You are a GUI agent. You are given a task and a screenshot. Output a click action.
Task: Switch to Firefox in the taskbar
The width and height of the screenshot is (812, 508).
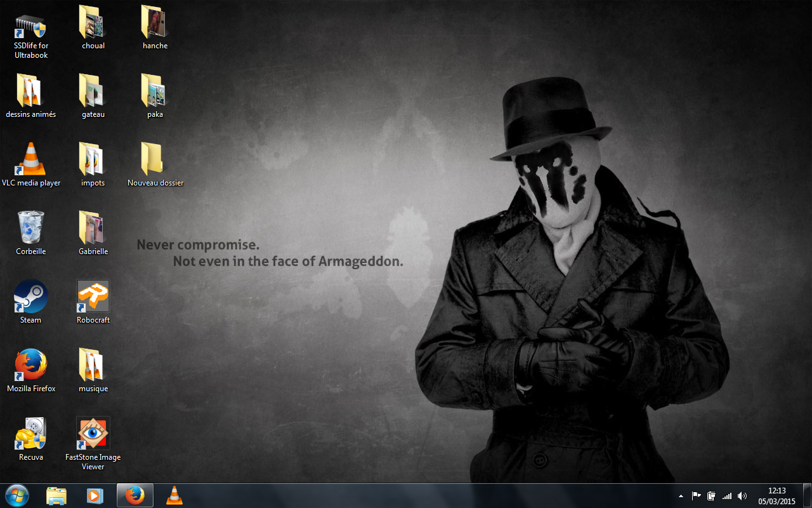tap(134, 495)
